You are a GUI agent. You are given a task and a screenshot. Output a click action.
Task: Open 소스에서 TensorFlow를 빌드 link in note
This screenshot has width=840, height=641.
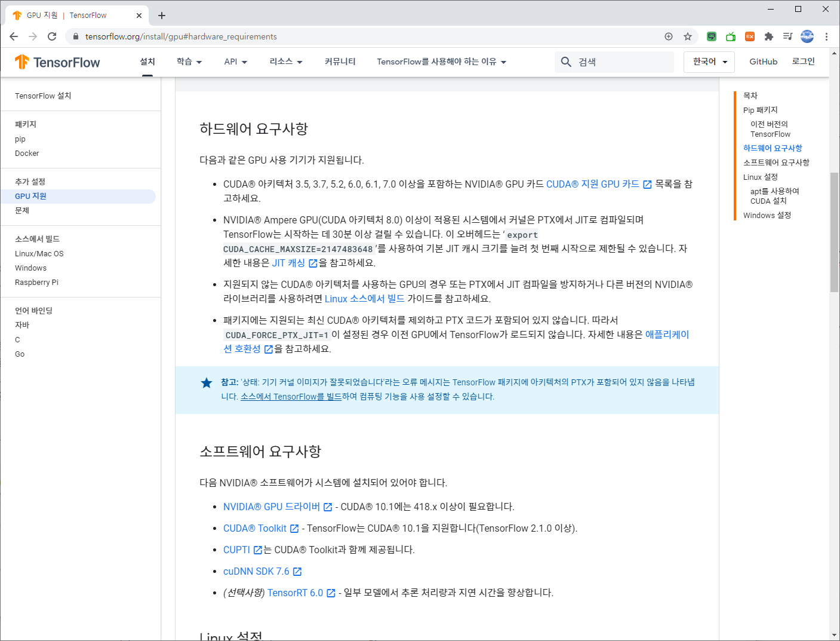pyautogui.click(x=291, y=397)
